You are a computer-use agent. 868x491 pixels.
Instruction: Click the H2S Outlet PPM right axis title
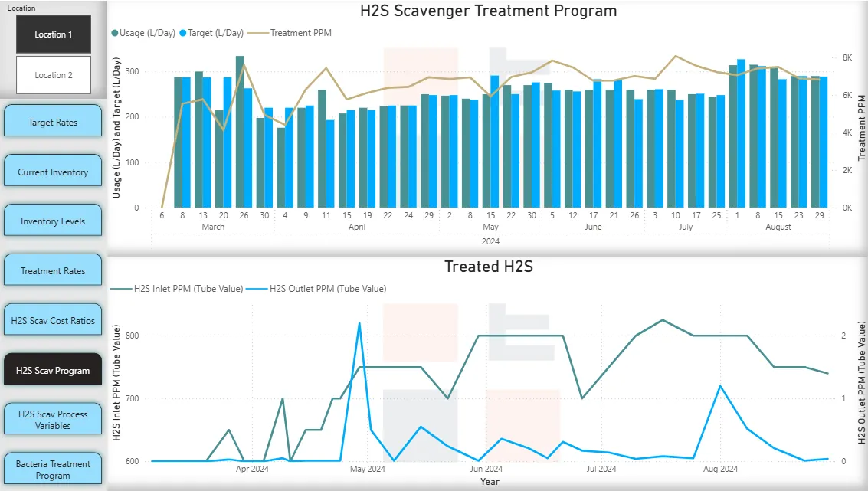pyautogui.click(x=861, y=383)
